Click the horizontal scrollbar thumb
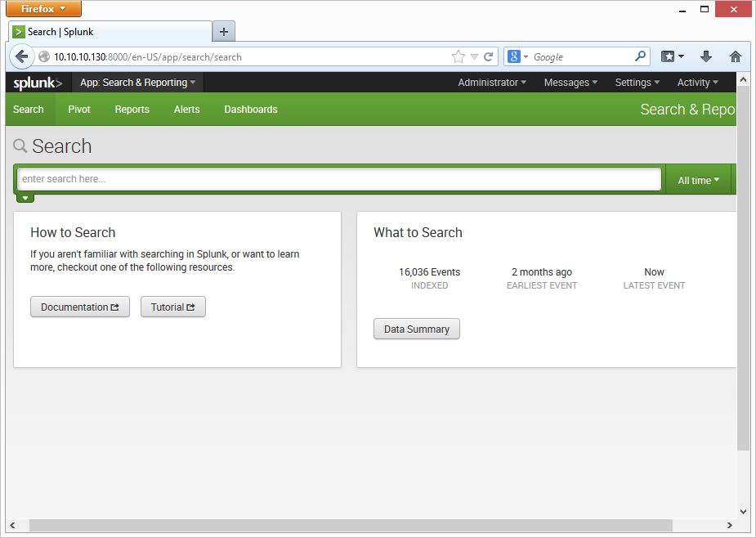Image resolution: width=756 pixels, height=538 pixels. coord(351,525)
